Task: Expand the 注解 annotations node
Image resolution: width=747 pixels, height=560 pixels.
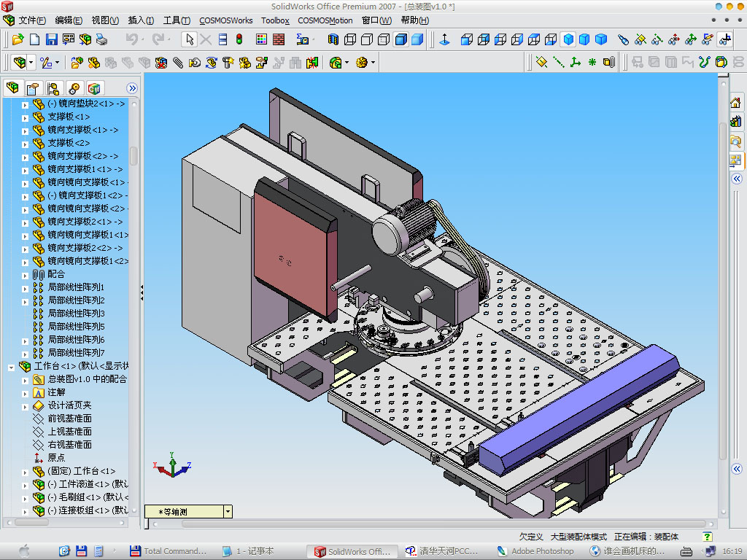Action: (x=26, y=393)
